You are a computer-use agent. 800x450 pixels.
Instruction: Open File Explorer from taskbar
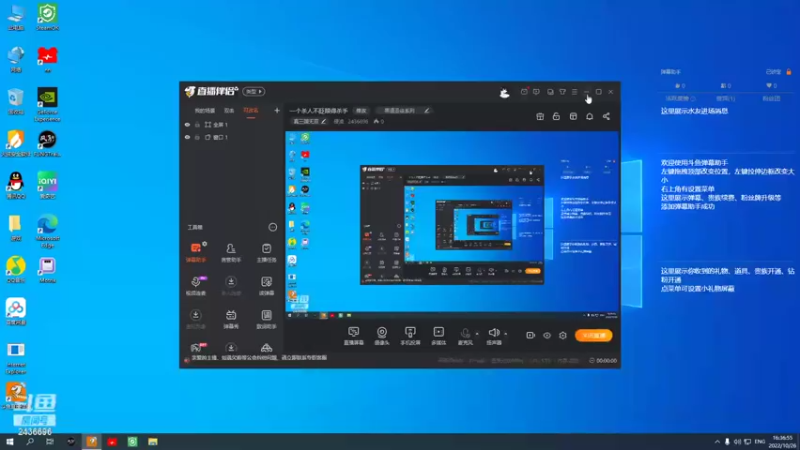(153, 441)
